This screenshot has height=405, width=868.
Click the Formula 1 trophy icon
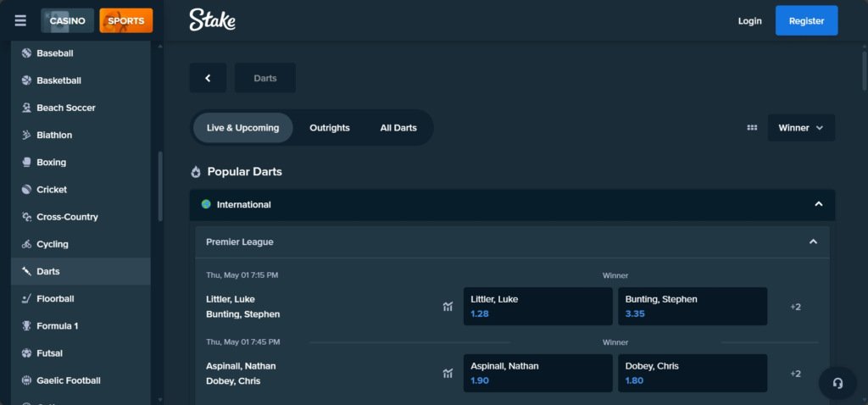pyautogui.click(x=26, y=326)
